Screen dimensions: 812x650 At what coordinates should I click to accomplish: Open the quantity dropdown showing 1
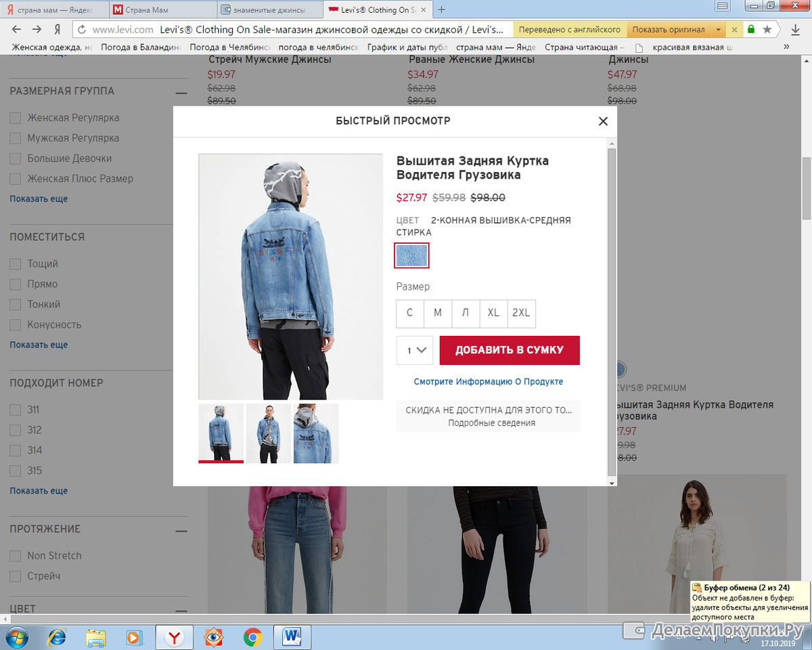click(x=415, y=351)
